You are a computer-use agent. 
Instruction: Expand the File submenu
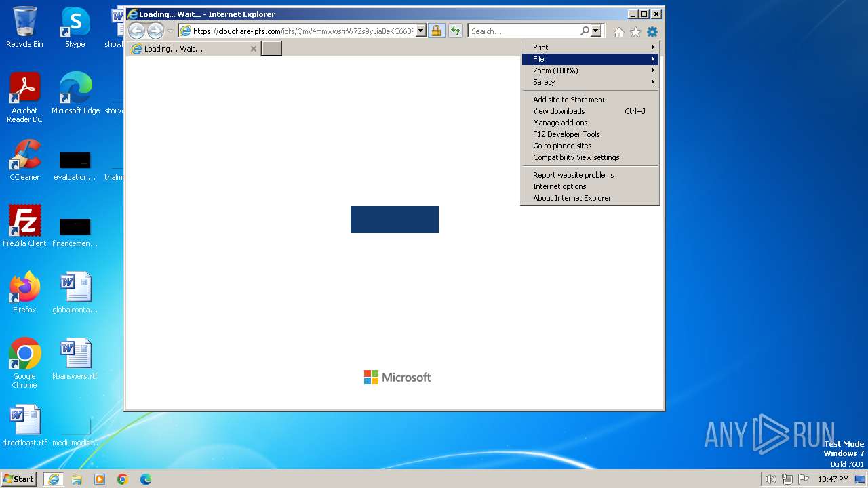click(590, 59)
